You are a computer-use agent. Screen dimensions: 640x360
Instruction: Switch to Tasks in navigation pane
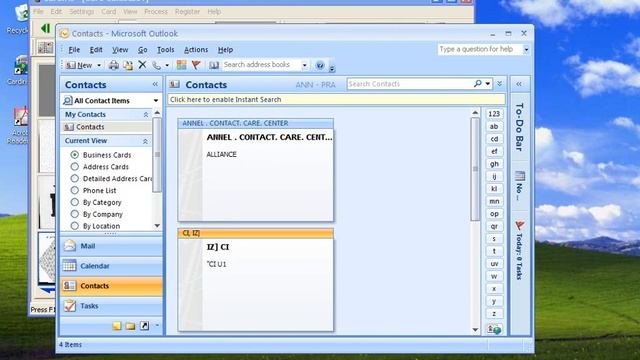click(x=111, y=306)
